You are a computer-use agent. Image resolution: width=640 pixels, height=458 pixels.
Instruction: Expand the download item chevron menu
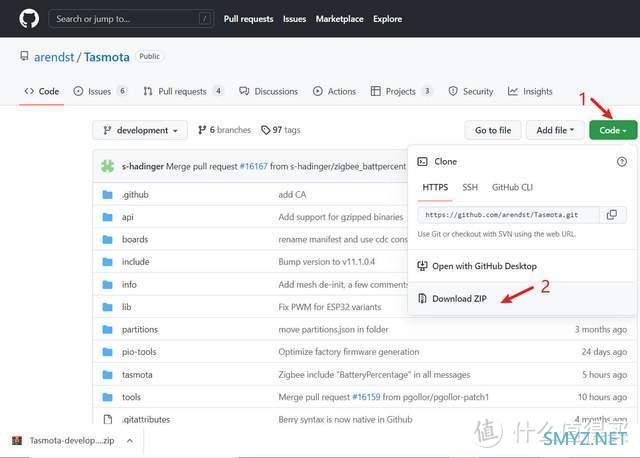[x=130, y=440]
